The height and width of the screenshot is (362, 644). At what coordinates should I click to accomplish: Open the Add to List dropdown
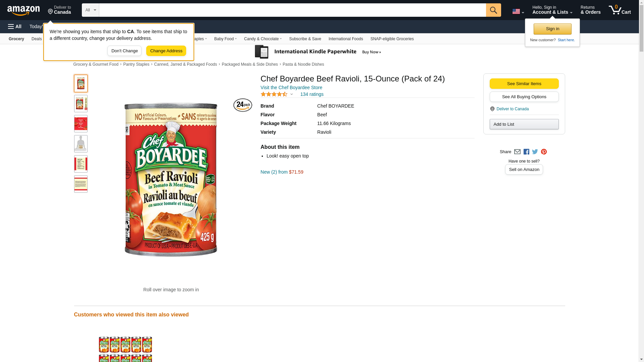(524, 124)
